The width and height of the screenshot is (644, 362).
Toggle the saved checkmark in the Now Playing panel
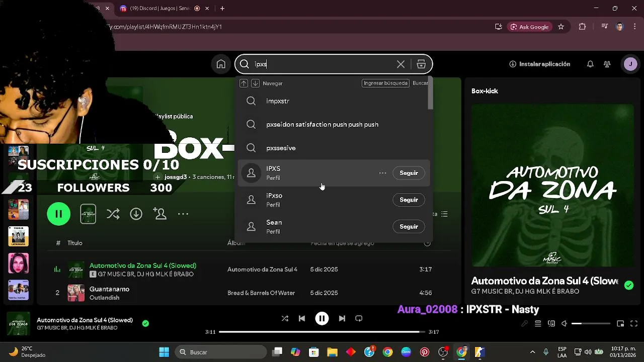click(x=629, y=285)
